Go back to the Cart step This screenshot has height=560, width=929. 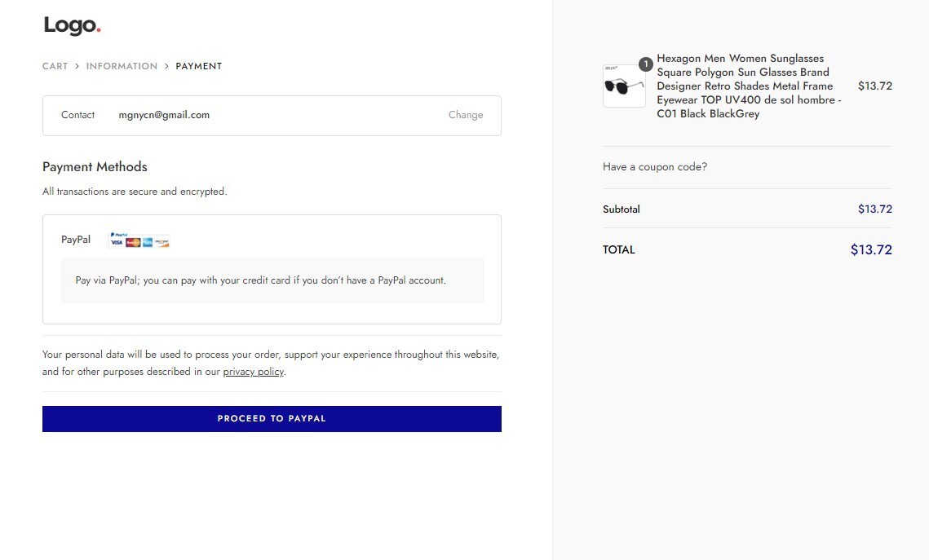click(x=55, y=66)
